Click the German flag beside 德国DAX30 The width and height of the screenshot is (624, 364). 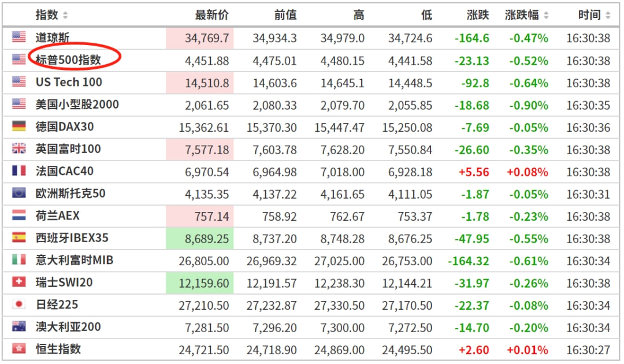[18, 126]
